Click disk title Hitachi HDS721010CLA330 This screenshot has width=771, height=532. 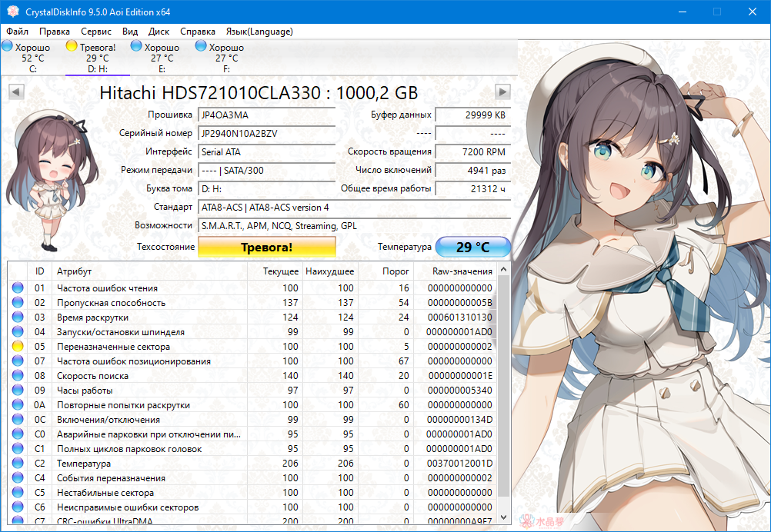[259, 92]
